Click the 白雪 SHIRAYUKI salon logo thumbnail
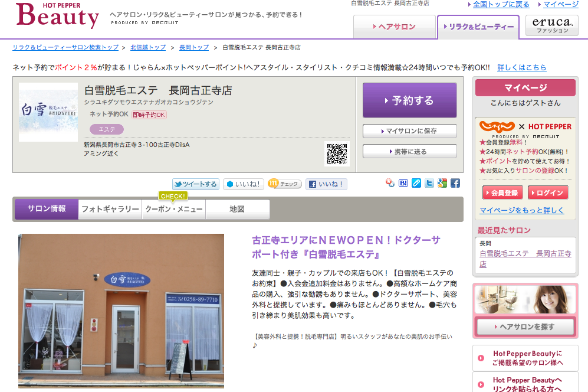Image resolution: width=588 pixels, height=392 pixels. (48, 112)
